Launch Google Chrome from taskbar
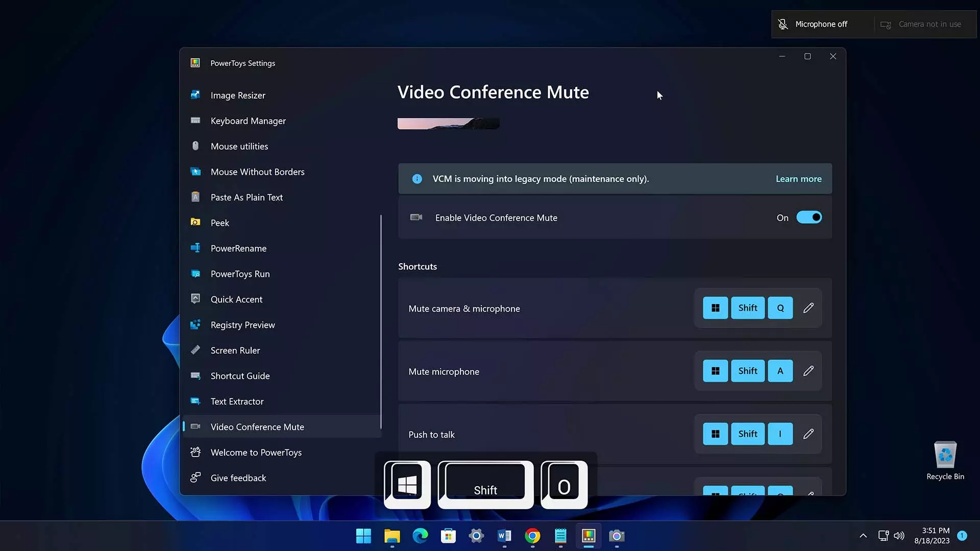The image size is (980, 551). pos(532,536)
